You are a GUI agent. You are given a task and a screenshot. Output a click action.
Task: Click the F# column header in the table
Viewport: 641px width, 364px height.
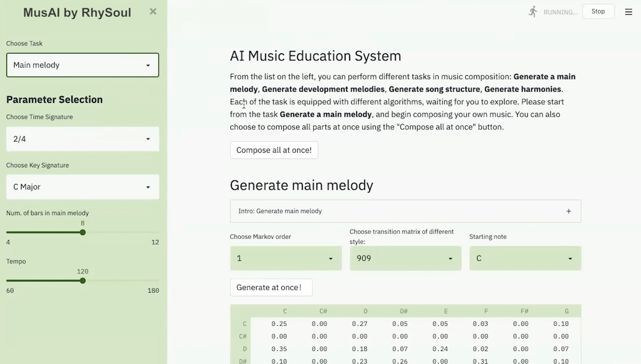click(524, 311)
